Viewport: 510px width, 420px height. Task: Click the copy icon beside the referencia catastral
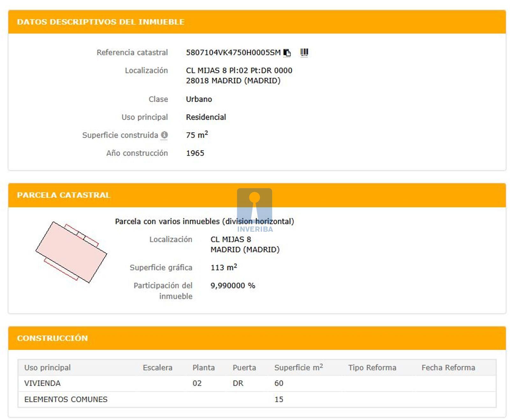pos(287,53)
